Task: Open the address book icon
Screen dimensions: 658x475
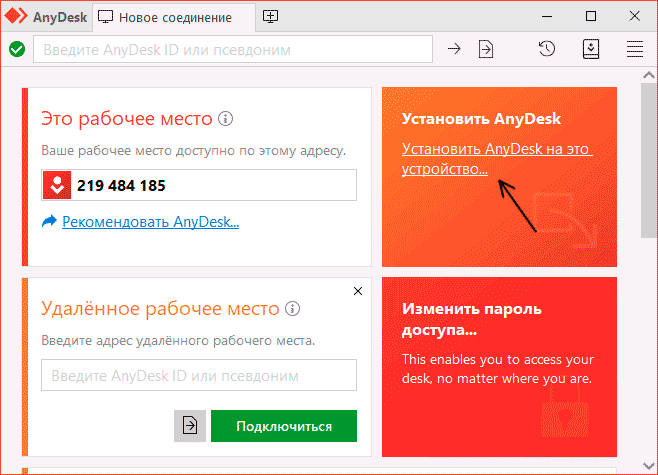Action: 591,49
